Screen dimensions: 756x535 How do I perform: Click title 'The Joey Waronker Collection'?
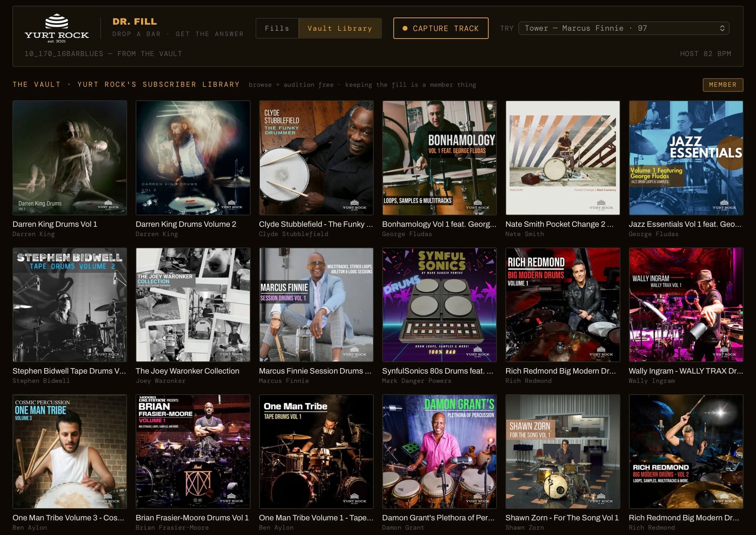pyautogui.click(x=187, y=371)
